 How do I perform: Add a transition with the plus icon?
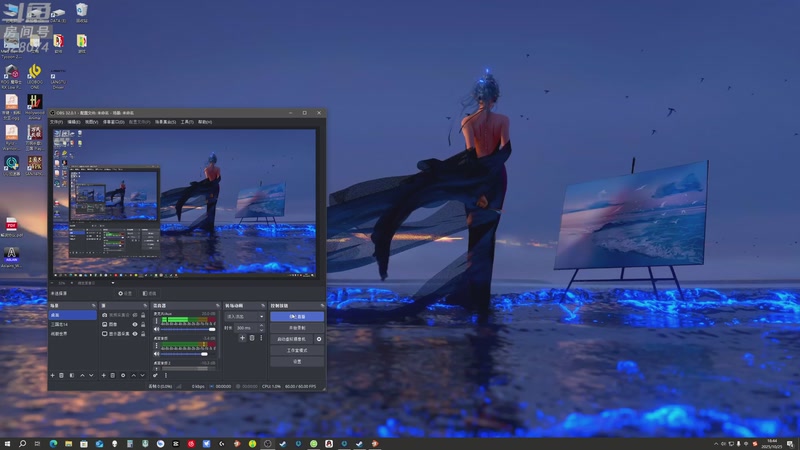(x=242, y=338)
